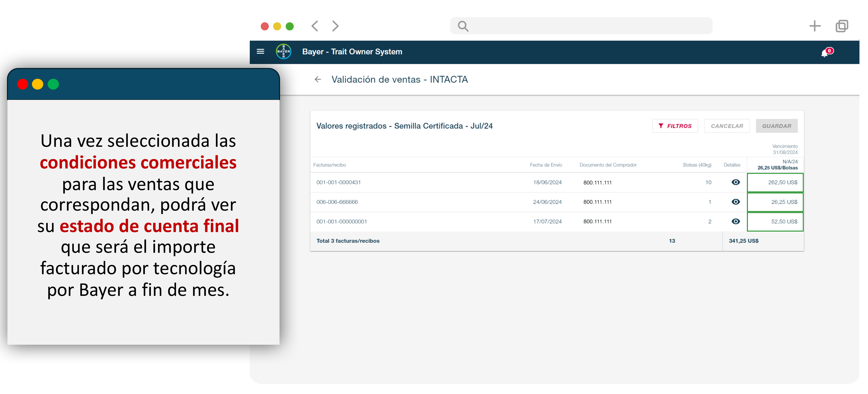Screen dimensions: 868x394
Task: Select the 26,25 US$ condition cell
Action: 775,202
